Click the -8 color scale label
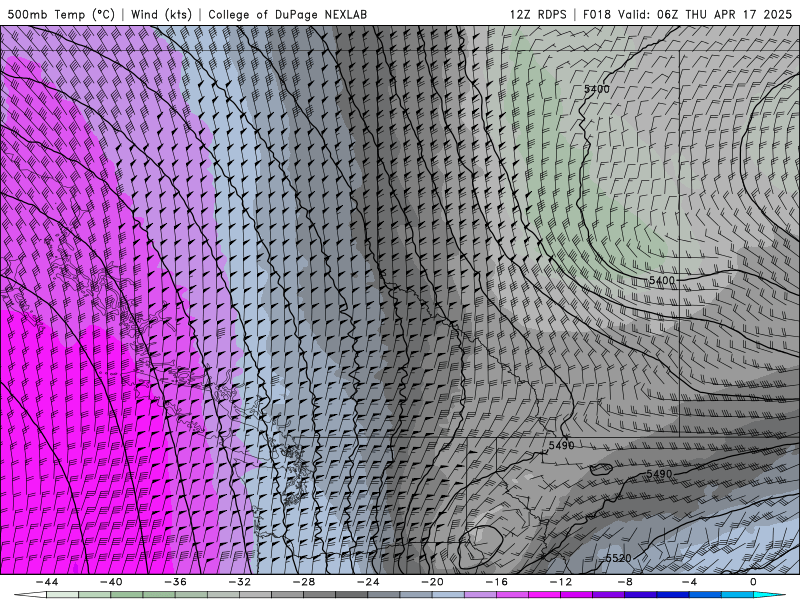 click(x=625, y=582)
